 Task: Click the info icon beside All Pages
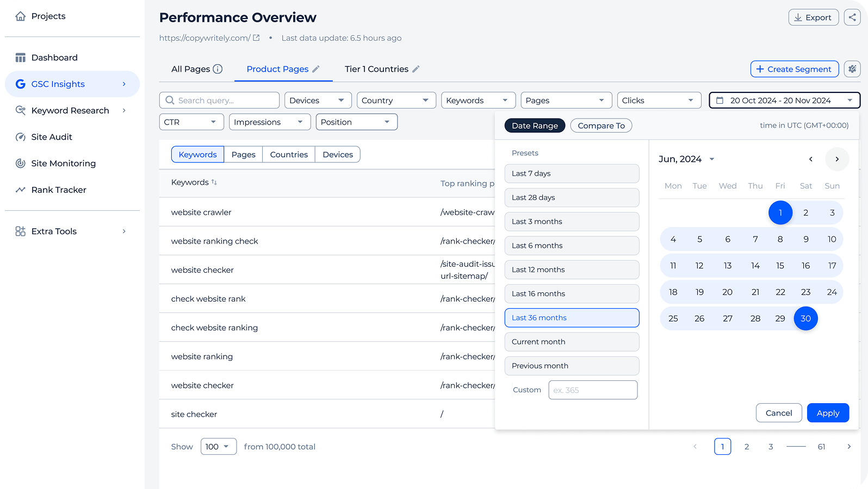point(218,69)
